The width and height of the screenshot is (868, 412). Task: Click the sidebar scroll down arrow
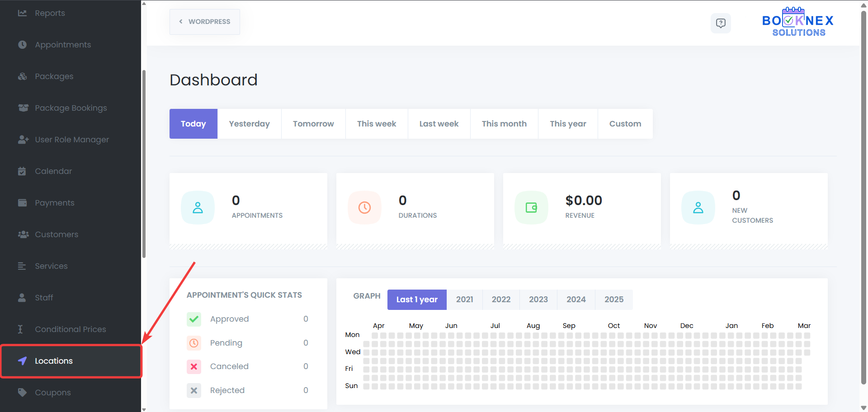pos(144,409)
